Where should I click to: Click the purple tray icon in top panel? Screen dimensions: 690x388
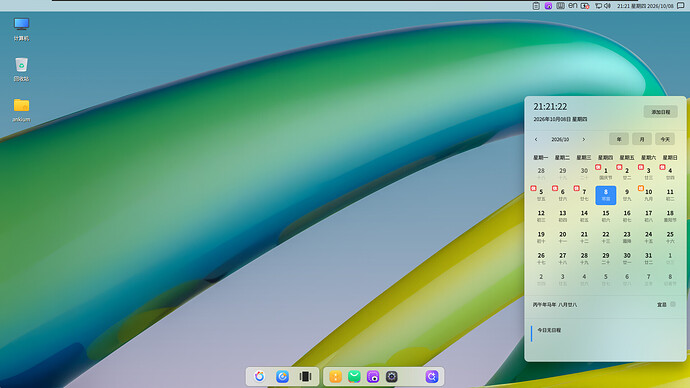click(548, 6)
